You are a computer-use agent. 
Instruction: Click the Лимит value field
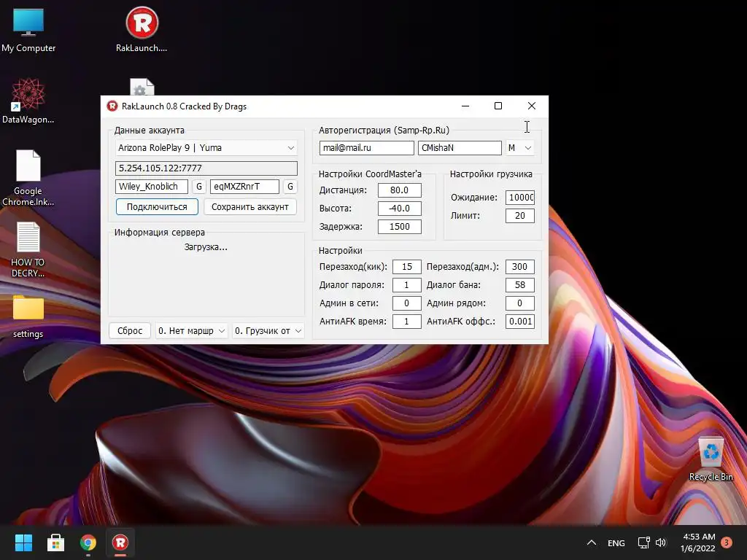click(519, 216)
